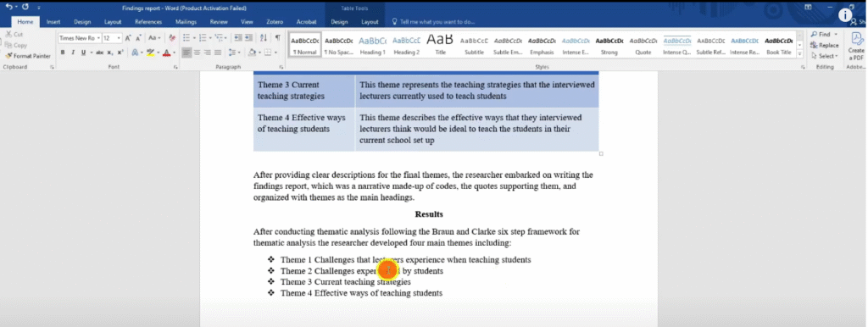Open the Font dialog launcher
Viewport: 868px width, 327px height.
click(x=175, y=67)
